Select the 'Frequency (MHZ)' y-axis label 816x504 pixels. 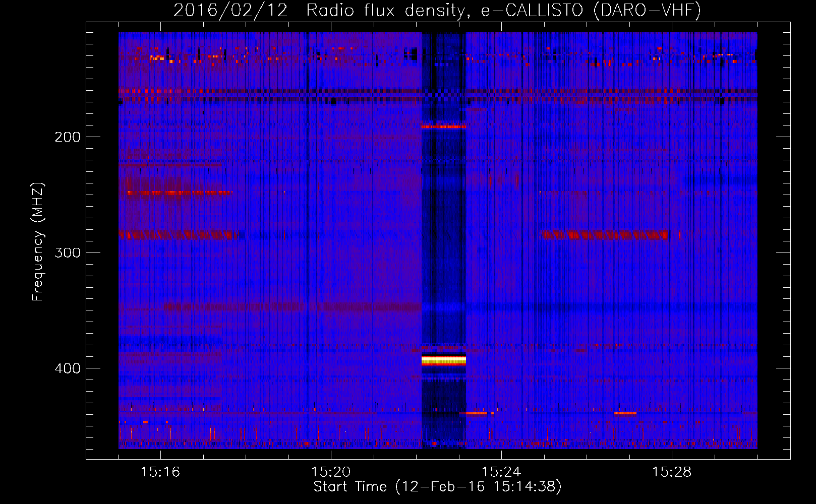point(38,242)
